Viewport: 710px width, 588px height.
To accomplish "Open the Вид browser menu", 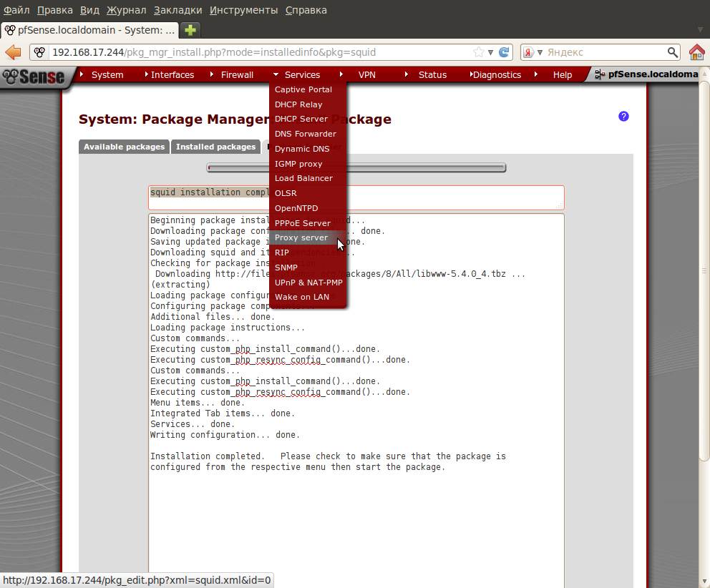I will tap(89, 10).
